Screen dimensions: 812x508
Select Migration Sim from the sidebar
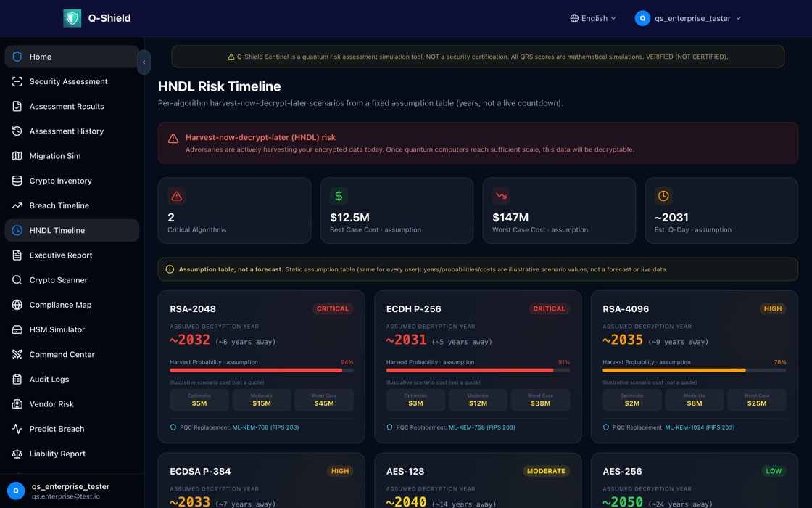click(x=72, y=156)
